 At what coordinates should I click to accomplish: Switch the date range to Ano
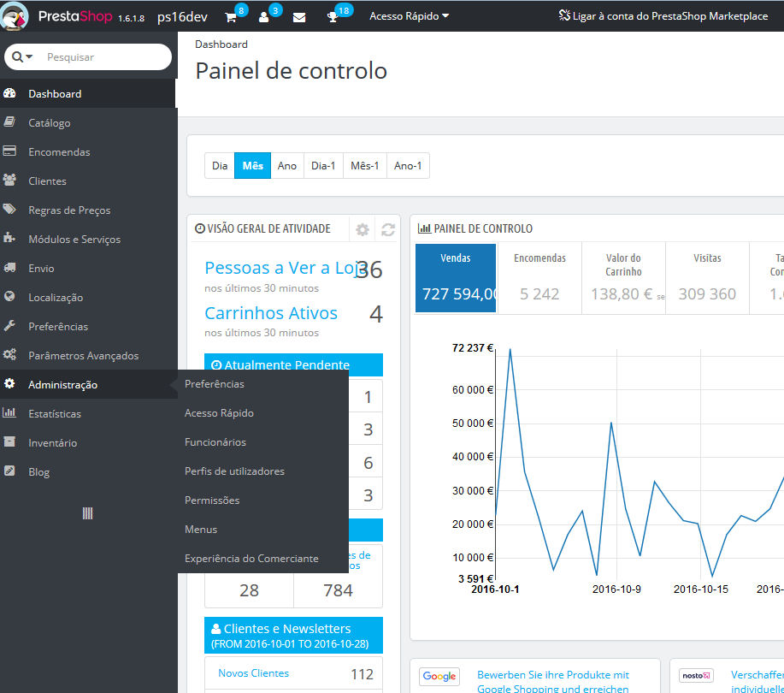tap(287, 166)
